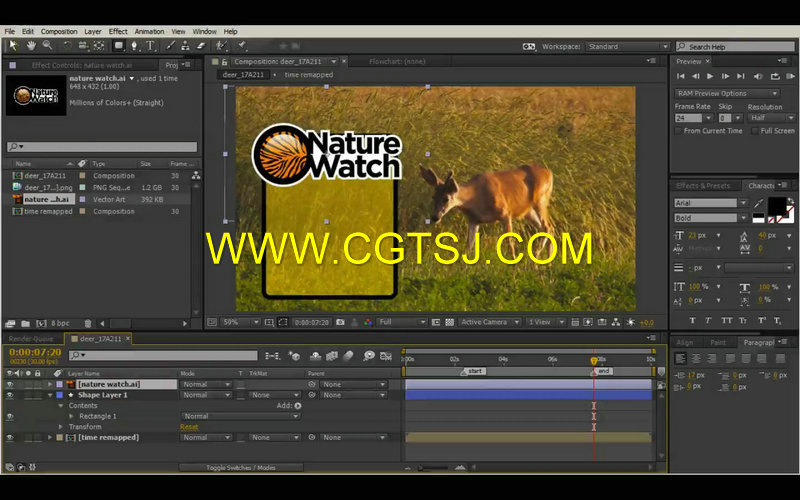Hide Shape Layer 1 in timeline

[10, 395]
